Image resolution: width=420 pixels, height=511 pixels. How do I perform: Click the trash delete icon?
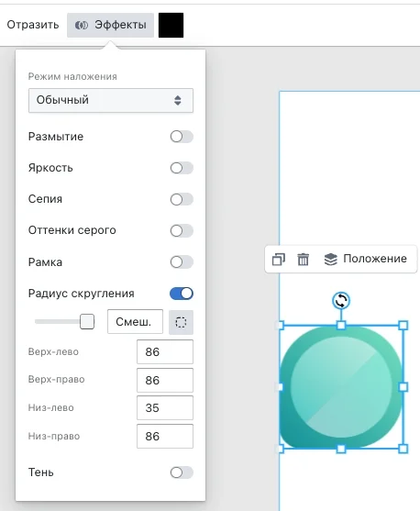[303, 260]
